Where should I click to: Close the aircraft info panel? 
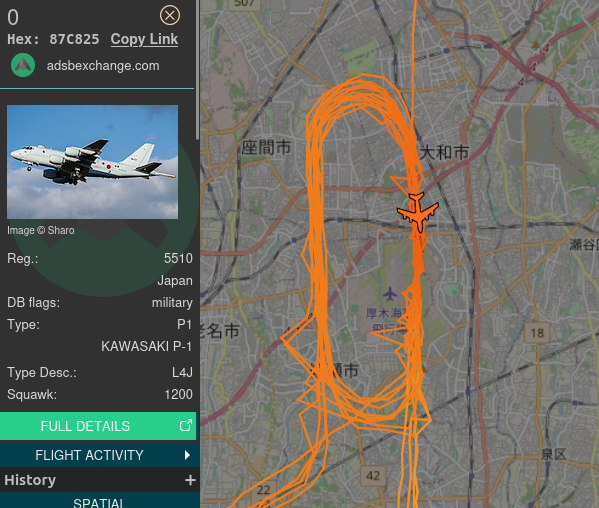pos(170,16)
